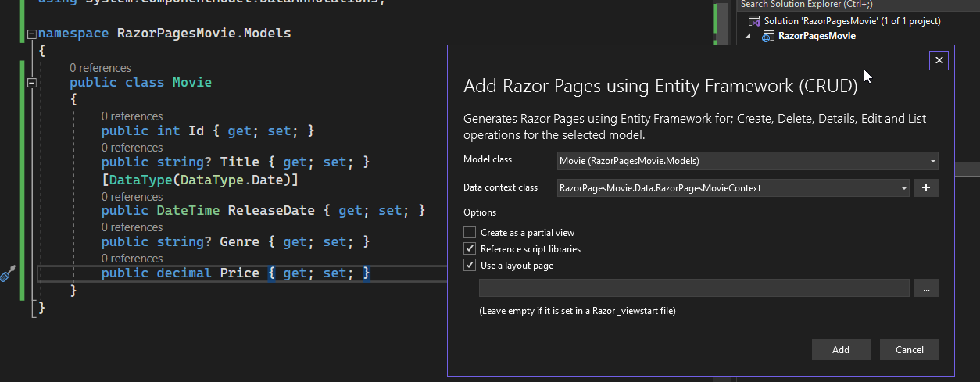The width and height of the screenshot is (980, 382).
Task: Collapse the RazorPagesMovie project node
Action: pyautogui.click(x=748, y=36)
